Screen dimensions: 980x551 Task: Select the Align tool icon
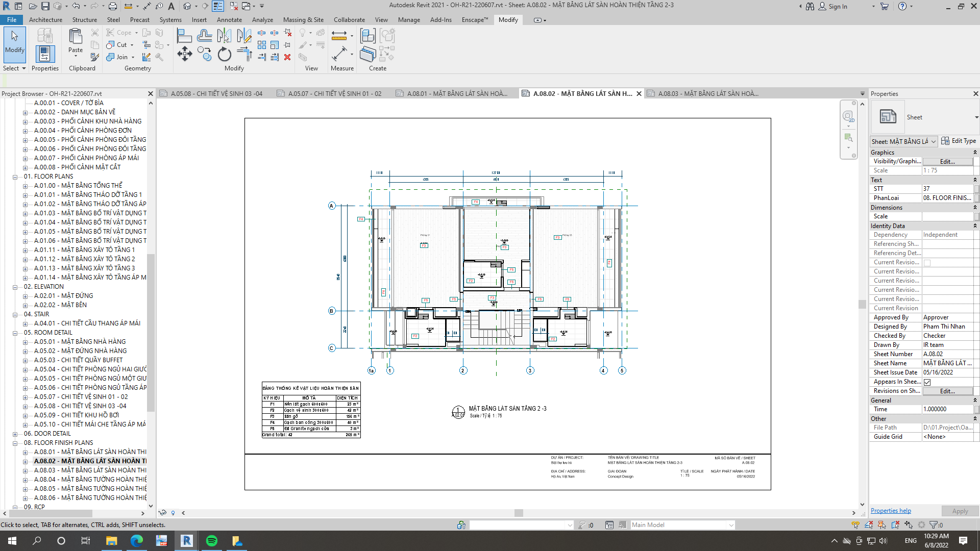(184, 36)
